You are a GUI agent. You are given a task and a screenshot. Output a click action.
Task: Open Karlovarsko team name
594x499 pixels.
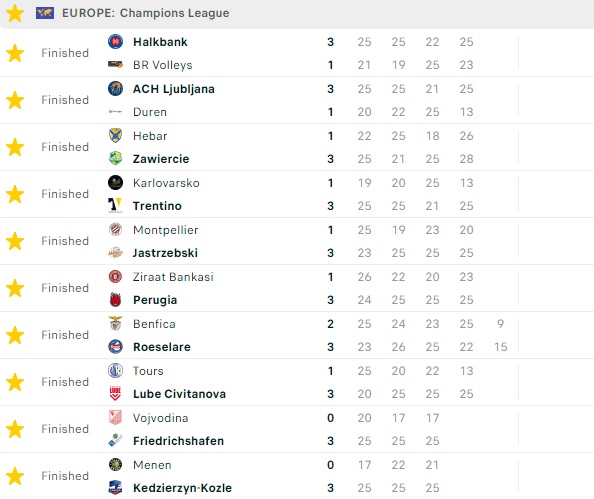pyautogui.click(x=166, y=183)
